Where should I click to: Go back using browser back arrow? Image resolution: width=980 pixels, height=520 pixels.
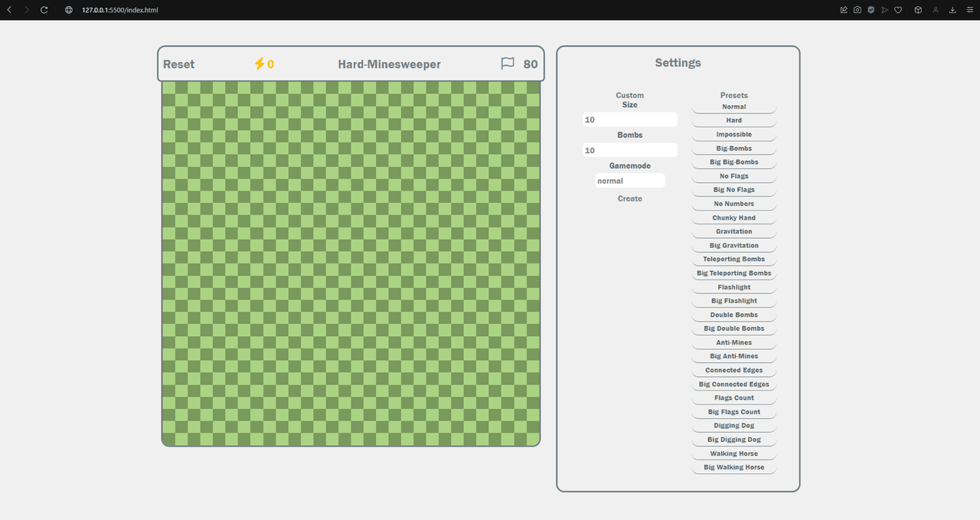pyautogui.click(x=9, y=10)
